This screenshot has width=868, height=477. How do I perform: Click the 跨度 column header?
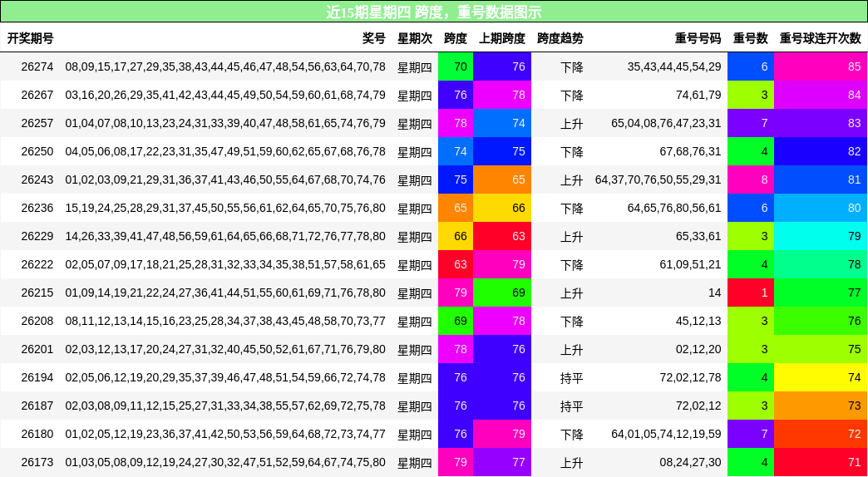(456, 38)
